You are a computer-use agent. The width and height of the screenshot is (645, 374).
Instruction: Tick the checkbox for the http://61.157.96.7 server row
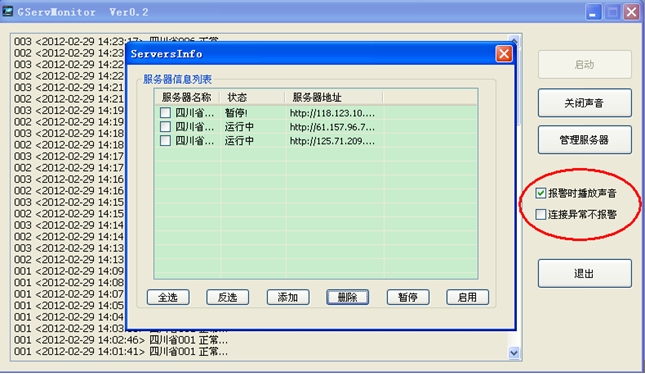click(x=165, y=127)
